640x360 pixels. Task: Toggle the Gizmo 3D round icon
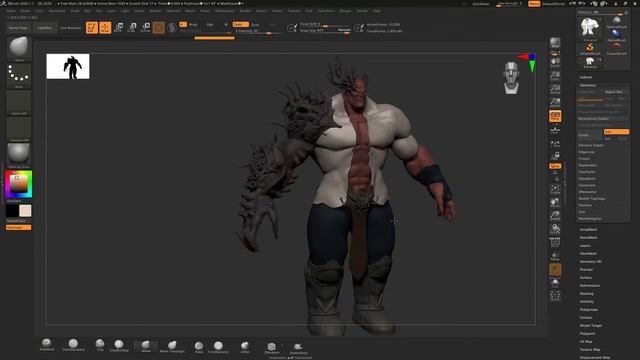(159, 27)
